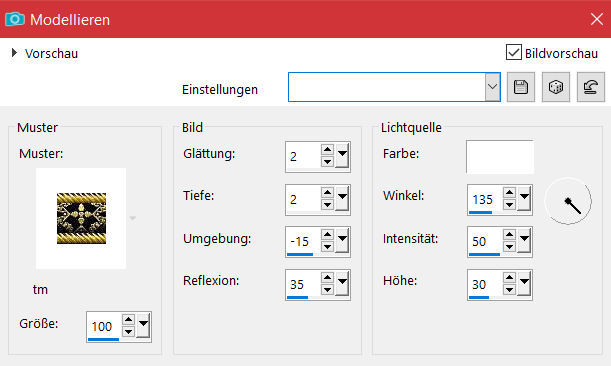The width and height of the screenshot is (611, 366).
Task: Click the reset to default arrow icon
Action: point(591,87)
